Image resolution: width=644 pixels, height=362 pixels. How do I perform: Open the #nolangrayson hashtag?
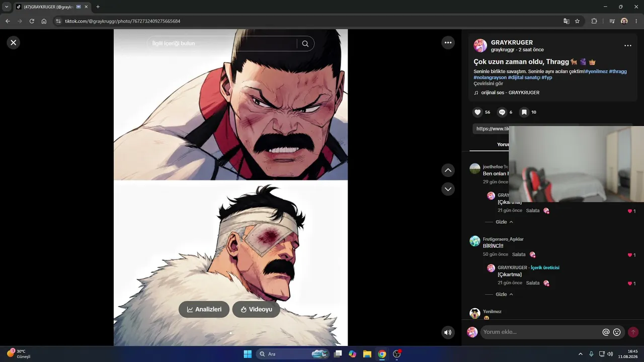pyautogui.click(x=490, y=77)
